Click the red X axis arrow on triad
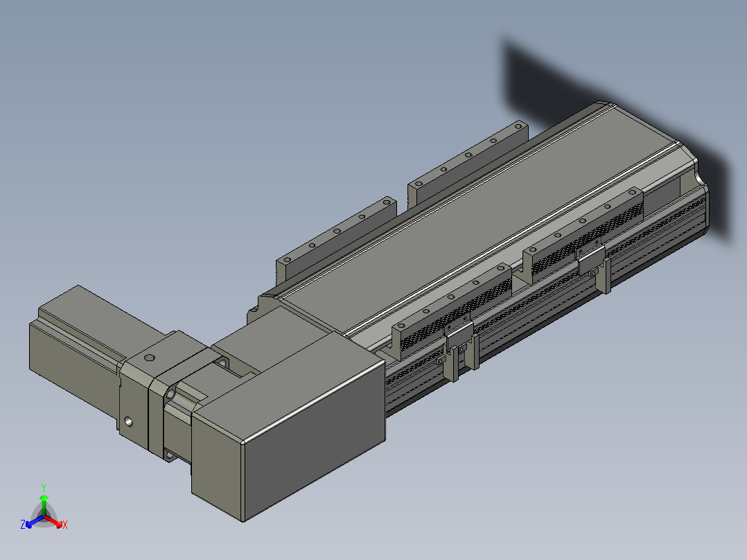The image size is (747, 560). point(55,523)
